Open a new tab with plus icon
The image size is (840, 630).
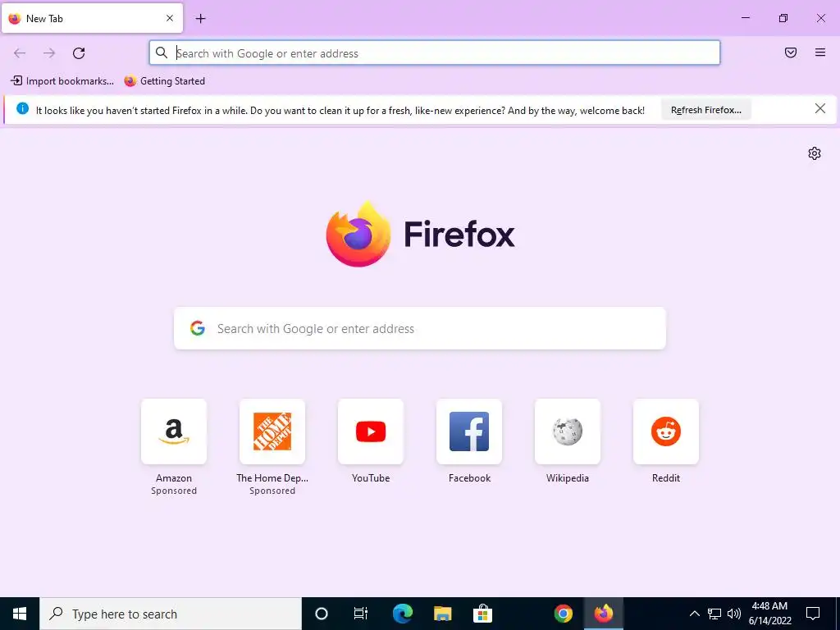click(x=200, y=19)
